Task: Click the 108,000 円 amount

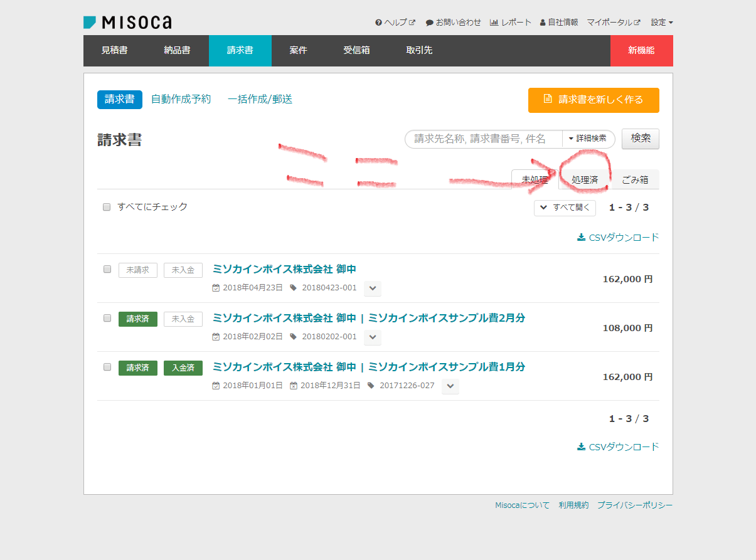Action: click(627, 328)
